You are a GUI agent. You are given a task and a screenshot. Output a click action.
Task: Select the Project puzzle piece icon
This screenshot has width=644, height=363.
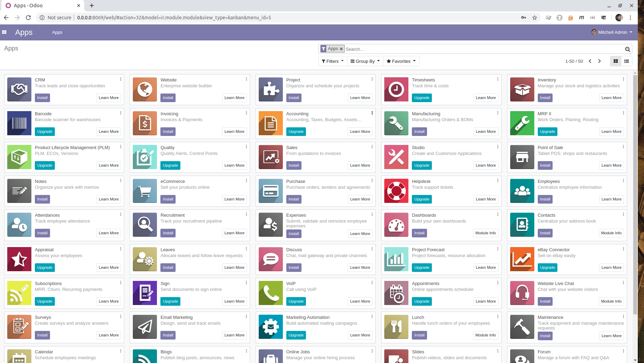(271, 89)
